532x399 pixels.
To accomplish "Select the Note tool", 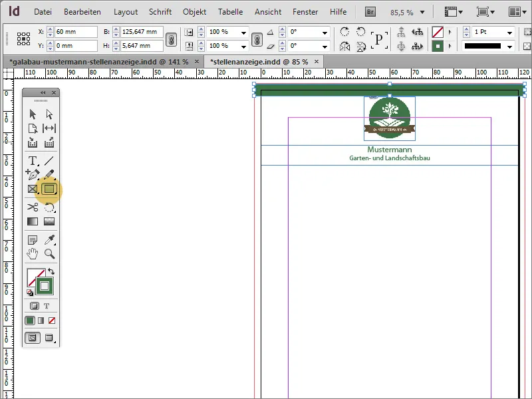I will tap(33, 240).
